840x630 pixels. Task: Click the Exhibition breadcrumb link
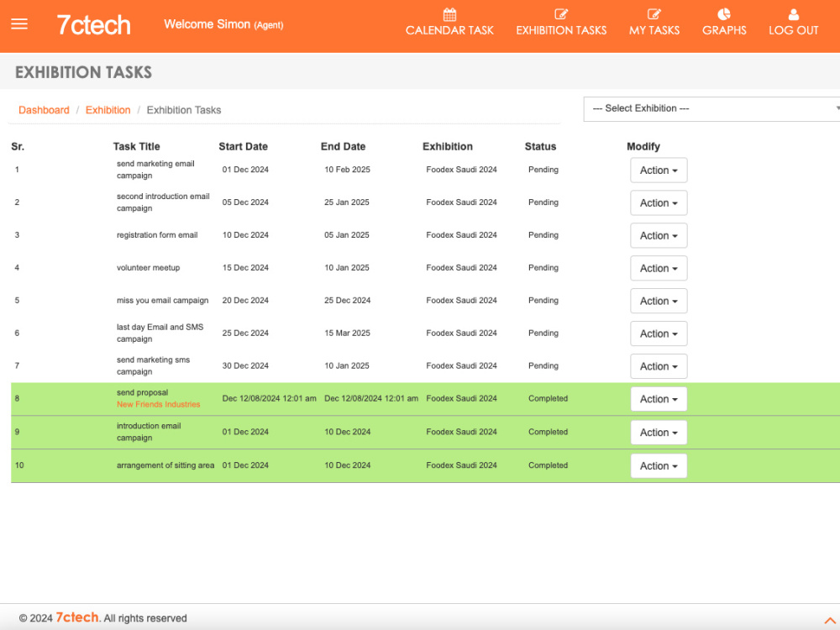coord(108,110)
